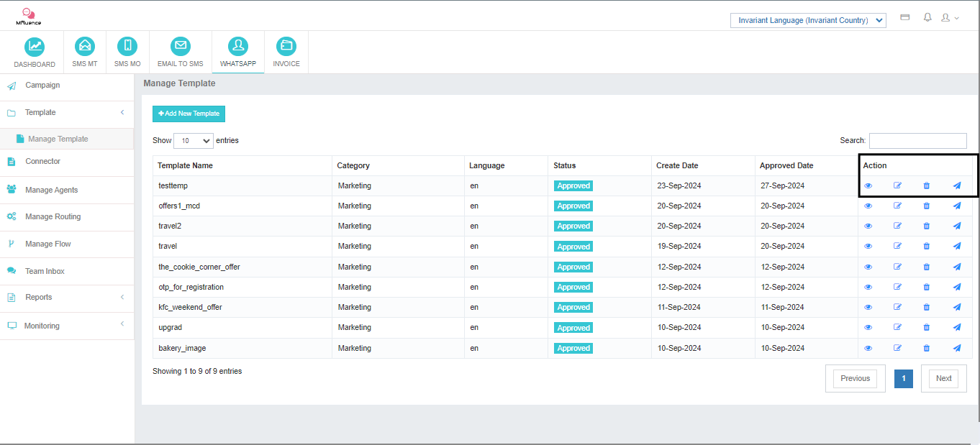Click the edit icon for testtemp template
Screen dimensions: 980x445
click(897, 185)
